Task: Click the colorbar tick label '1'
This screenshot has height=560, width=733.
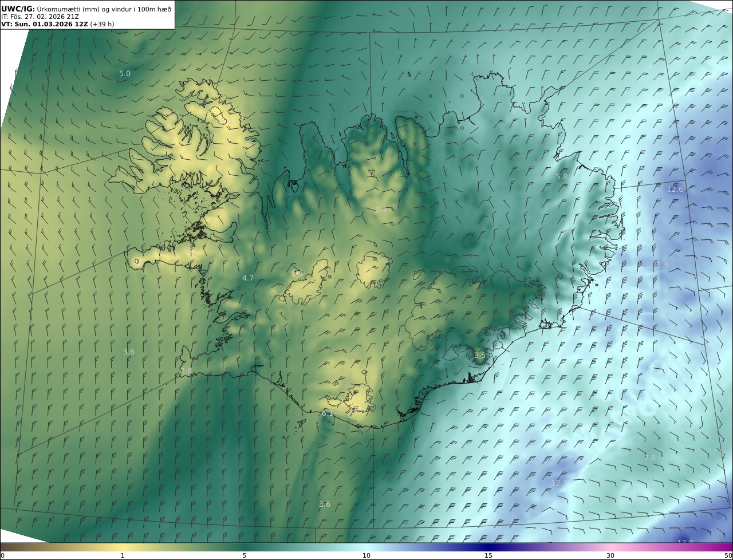Action: (x=123, y=555)
